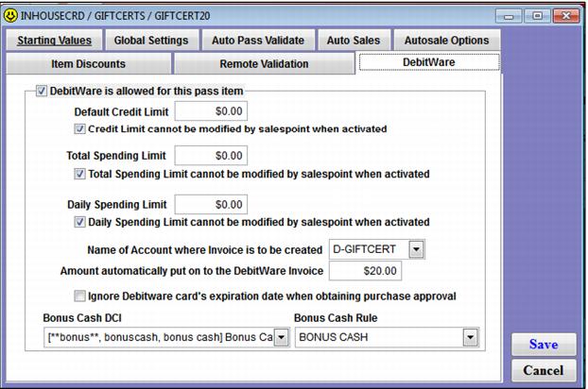Open the Bonus Cash Rule dropdown arrow

470,337
